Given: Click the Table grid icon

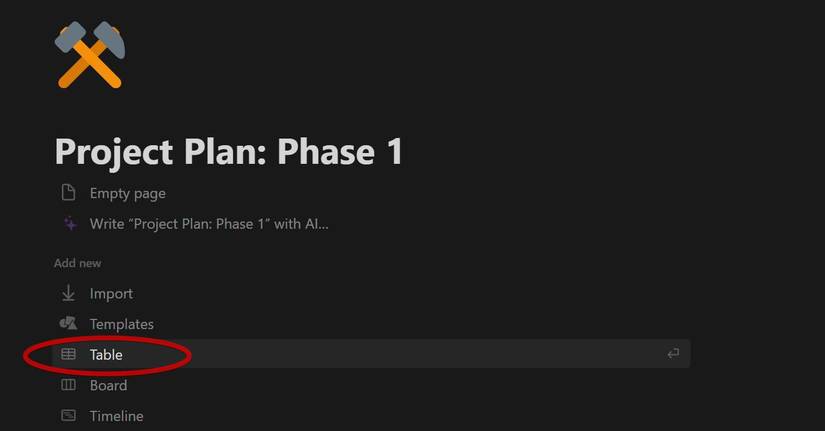Looking at the screenshot, I should tap(68, 354).
